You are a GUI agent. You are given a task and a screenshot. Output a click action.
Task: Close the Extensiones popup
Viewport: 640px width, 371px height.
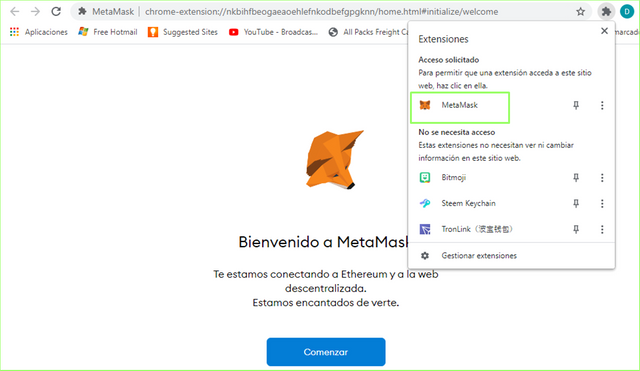click(x=604, y=31)
